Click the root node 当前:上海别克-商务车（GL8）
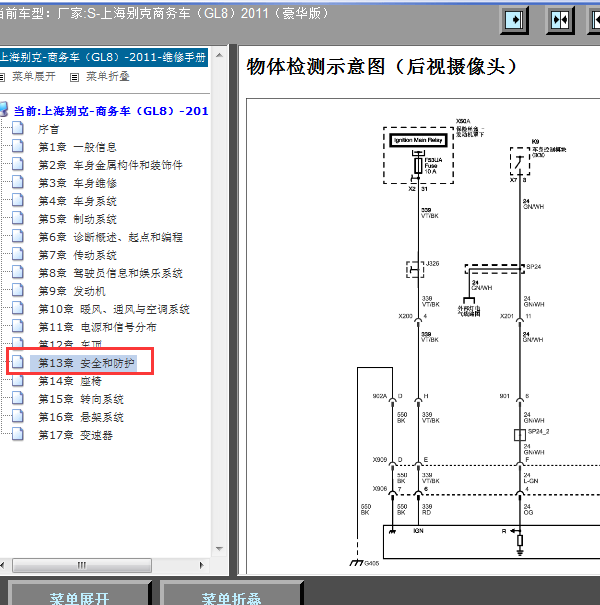The width and height of the screenshot is (600, 605). click(111, 111)
